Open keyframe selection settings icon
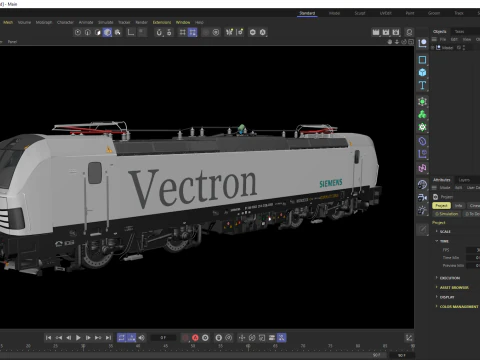 click(x=205, y=338)
